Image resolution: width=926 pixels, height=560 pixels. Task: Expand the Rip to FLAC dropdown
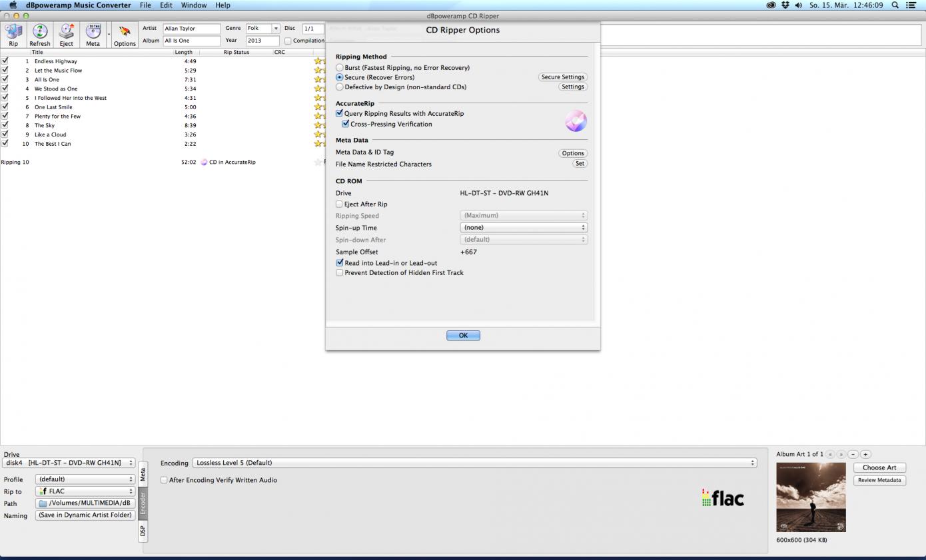coord(85,491)
